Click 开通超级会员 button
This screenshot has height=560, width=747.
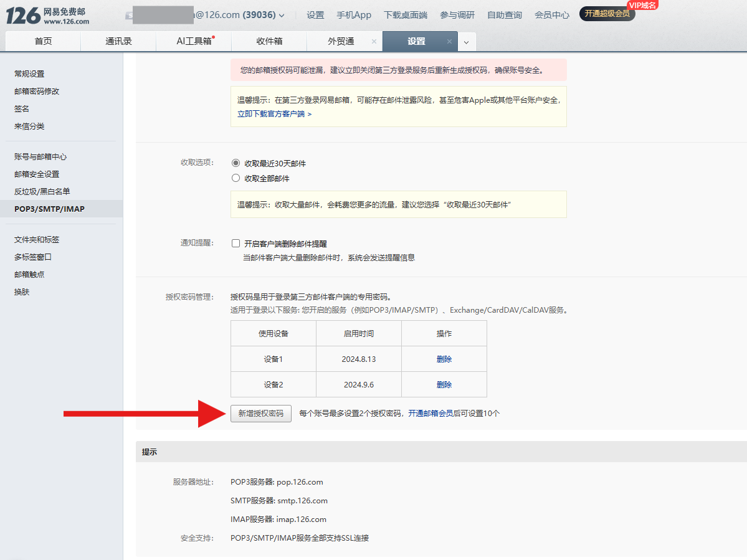(x=607, y=13)
